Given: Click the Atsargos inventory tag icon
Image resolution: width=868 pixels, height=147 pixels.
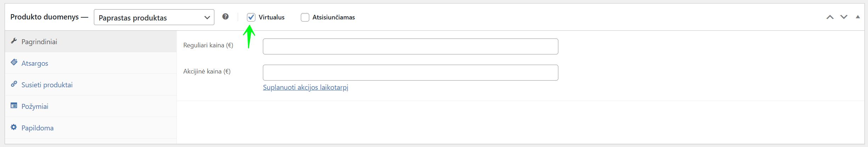Looking at the screenshot, I should pyautogui.click(x=14, y=62).
